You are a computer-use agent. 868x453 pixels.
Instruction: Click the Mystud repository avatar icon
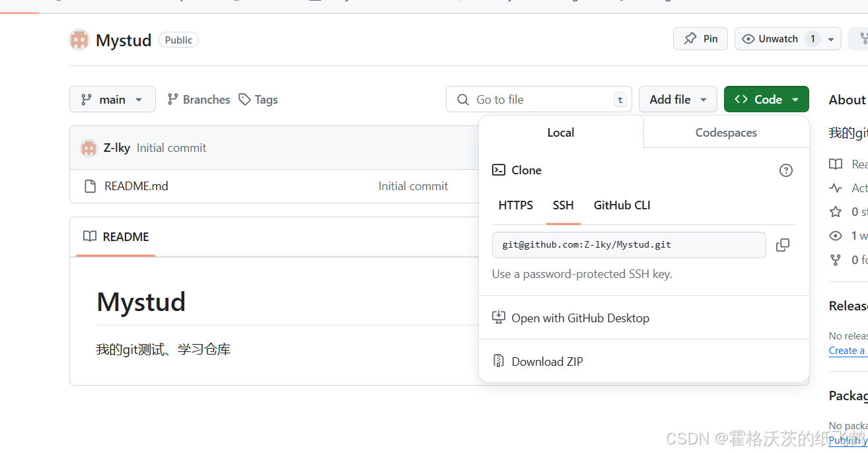79,40
